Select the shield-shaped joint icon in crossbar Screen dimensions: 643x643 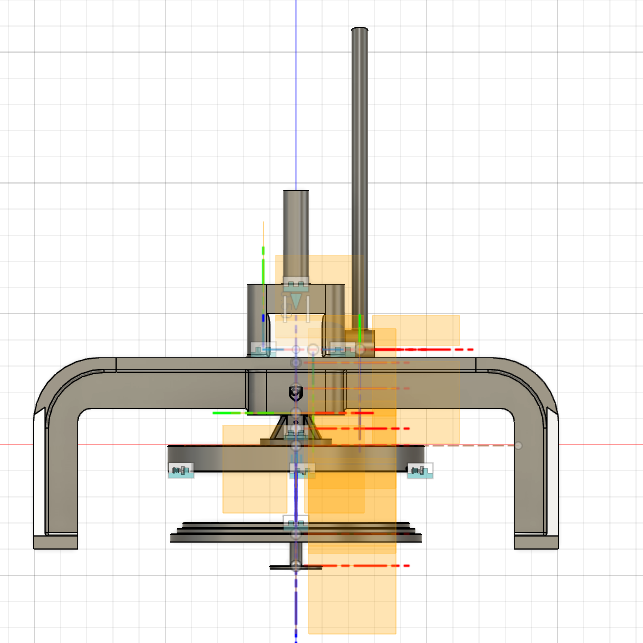296,392
